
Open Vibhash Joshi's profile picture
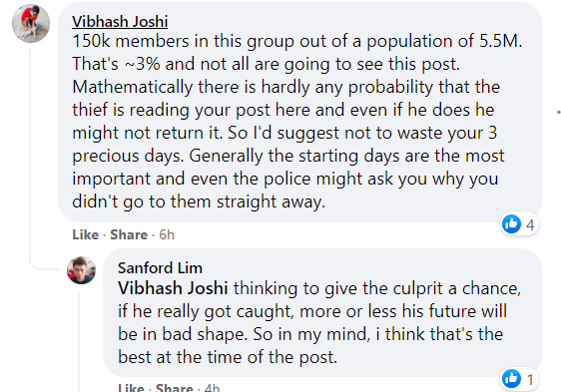(31, 24)
